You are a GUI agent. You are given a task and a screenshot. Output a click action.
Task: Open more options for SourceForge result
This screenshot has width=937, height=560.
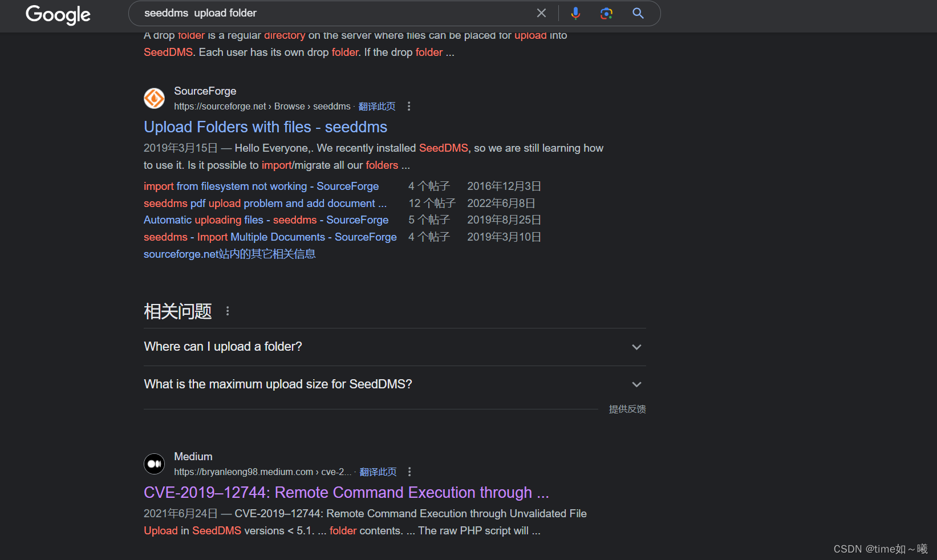409,106
